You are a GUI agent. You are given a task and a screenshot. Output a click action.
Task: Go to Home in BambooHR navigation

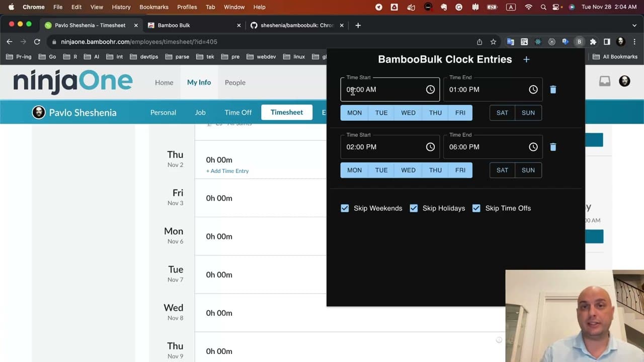(164, 82)
